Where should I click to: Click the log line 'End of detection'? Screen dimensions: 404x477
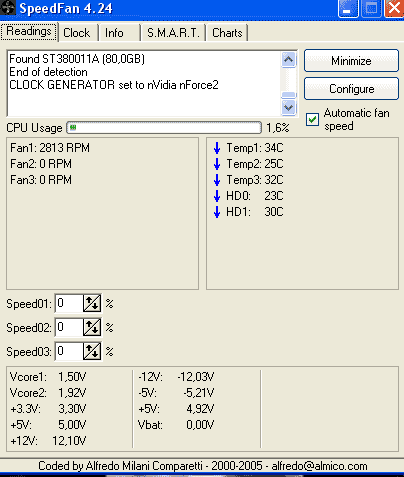(48, 72)
